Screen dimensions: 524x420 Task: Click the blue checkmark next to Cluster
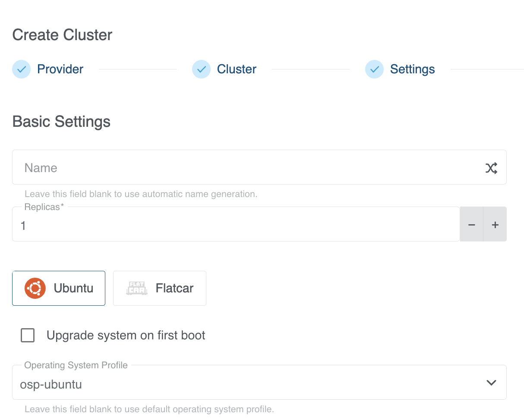click(x=201, y=69)
